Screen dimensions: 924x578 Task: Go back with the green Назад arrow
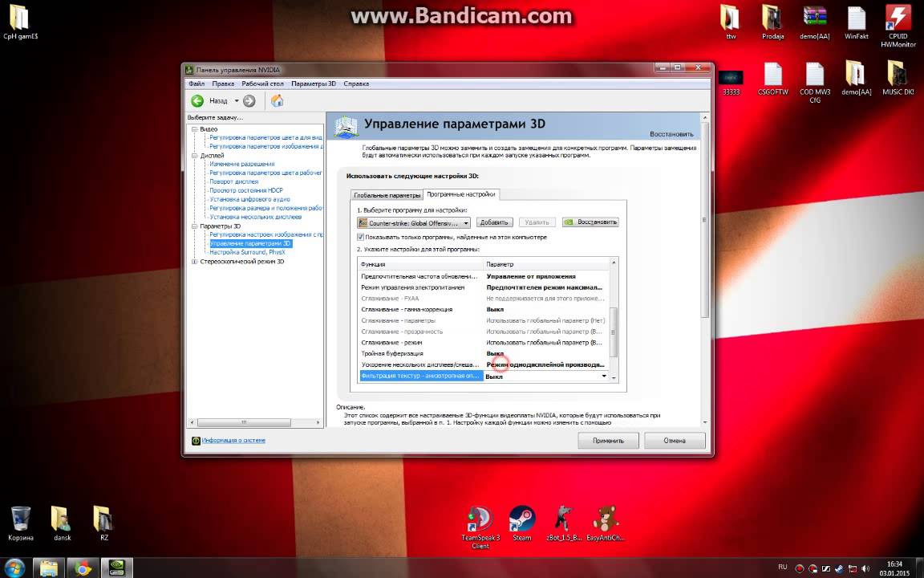pos(197,101)
